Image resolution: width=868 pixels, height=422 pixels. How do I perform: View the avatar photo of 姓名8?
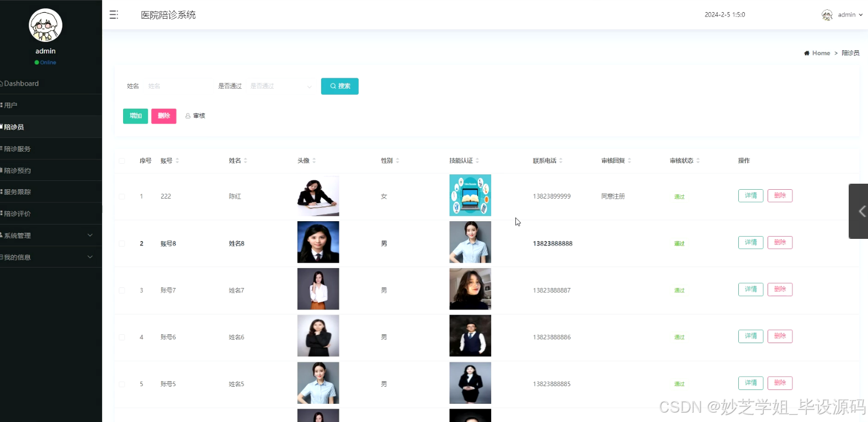[x=318, y=242]
